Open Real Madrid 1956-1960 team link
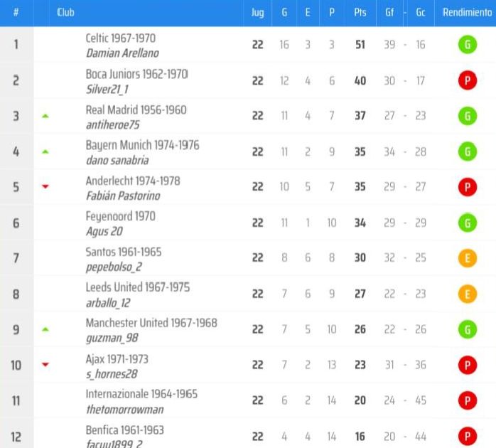 coord(136,110)
